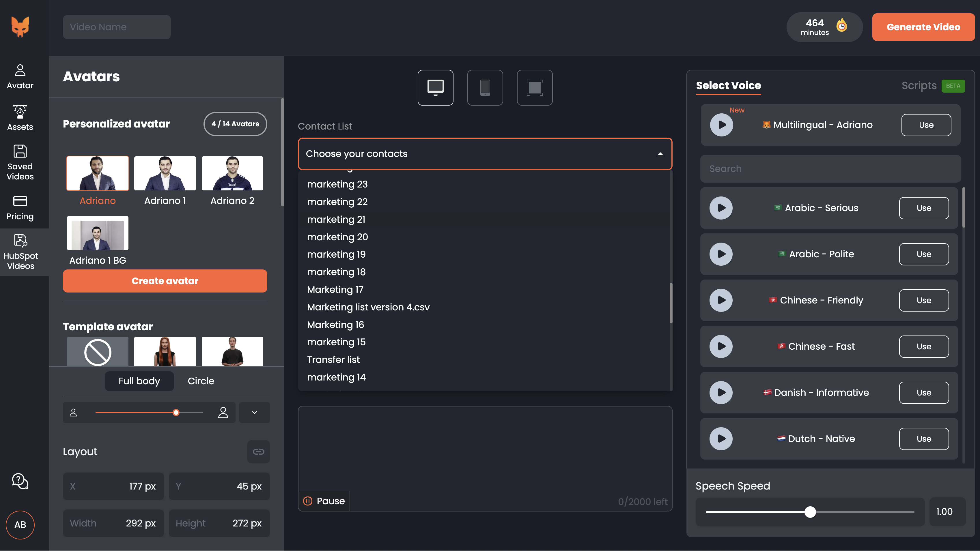Expand the avatar size options chevron
Image resolution: width=980 pixels, height=551 pixels.
tap(255, 412)
